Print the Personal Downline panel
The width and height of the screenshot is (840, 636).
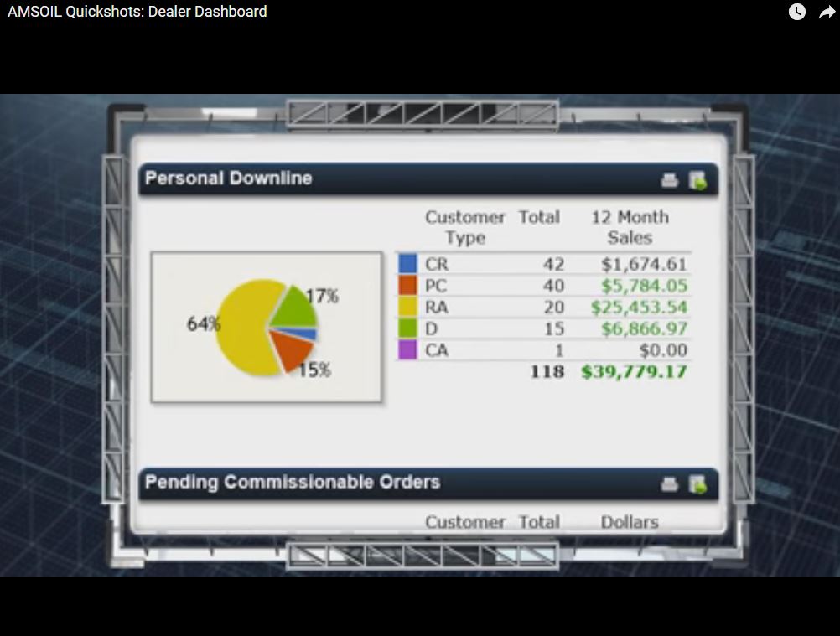coord(669,180)
